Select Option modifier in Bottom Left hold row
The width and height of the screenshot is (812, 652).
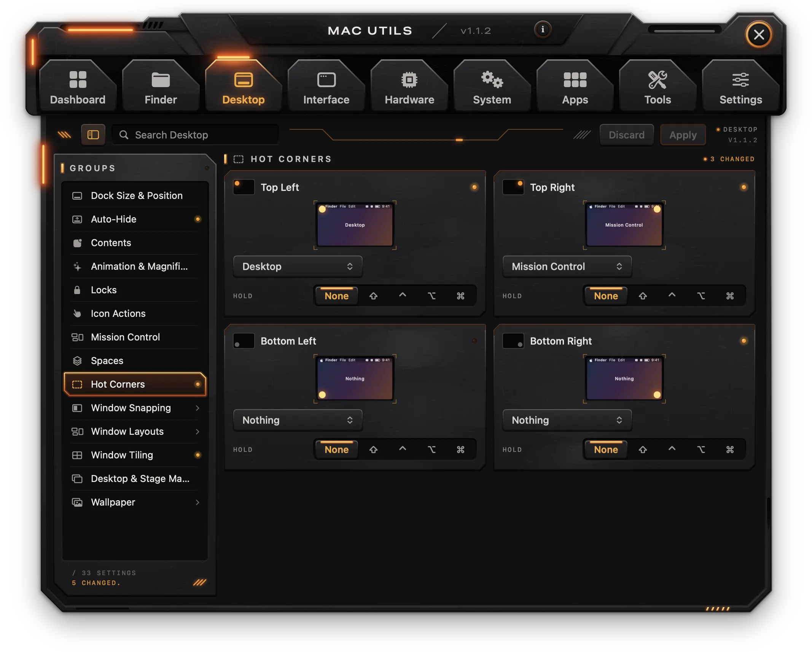pos(431,450)
